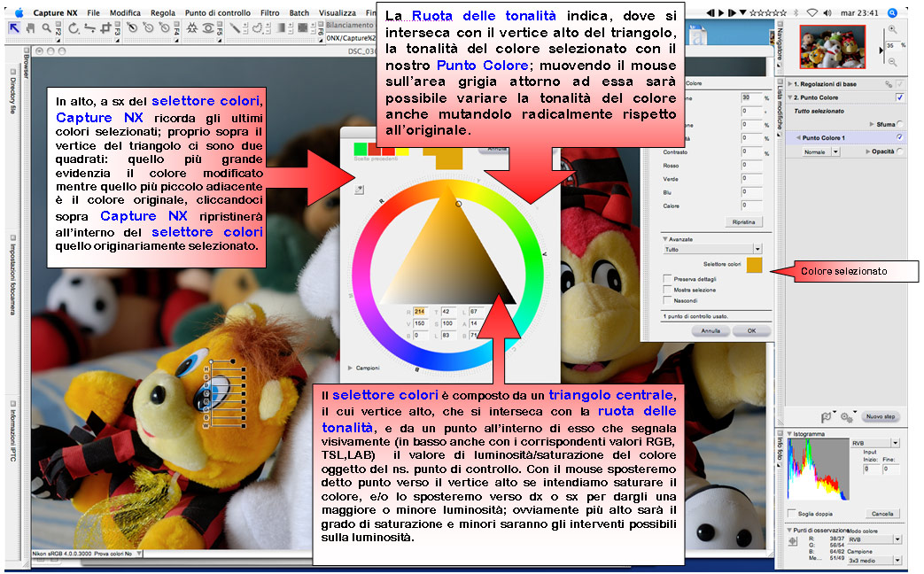Open the Filtro menu
Viewport: 924px width, 574px height.
[269, 12]
